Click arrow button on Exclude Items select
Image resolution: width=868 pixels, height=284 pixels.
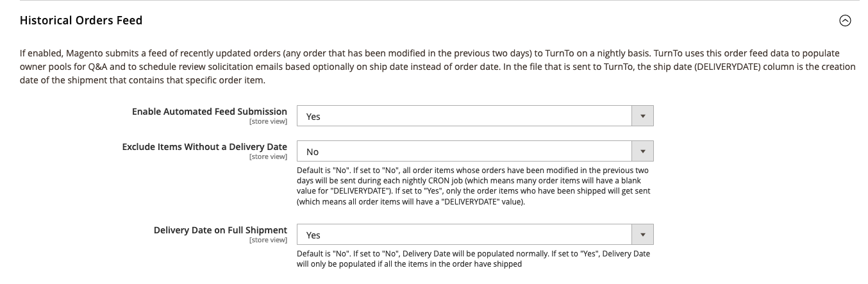642,151
